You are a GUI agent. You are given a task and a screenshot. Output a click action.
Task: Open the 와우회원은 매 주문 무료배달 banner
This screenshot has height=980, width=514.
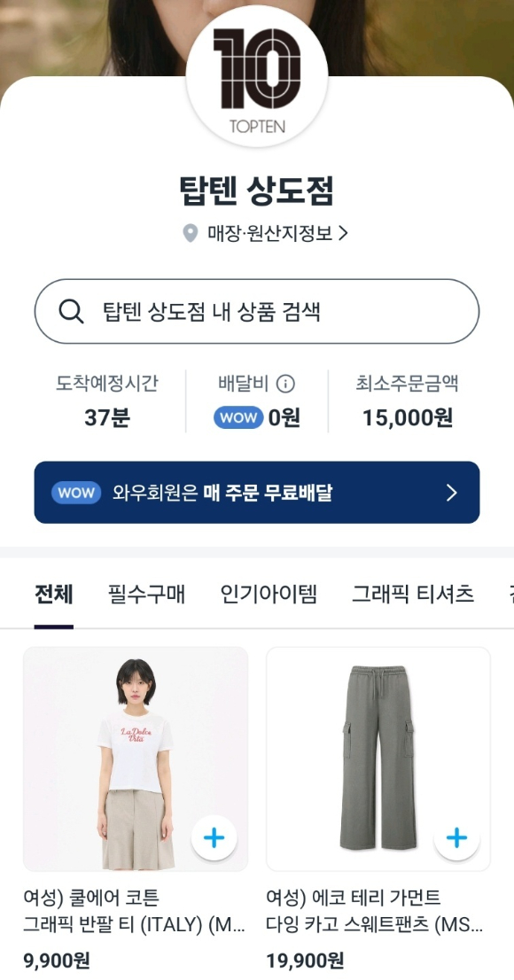click(257, 493)
